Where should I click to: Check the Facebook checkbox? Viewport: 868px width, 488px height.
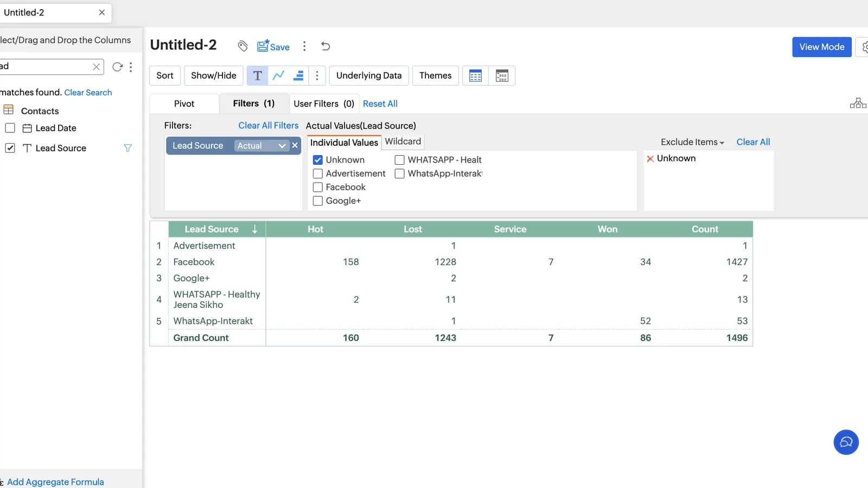(318, 187)
